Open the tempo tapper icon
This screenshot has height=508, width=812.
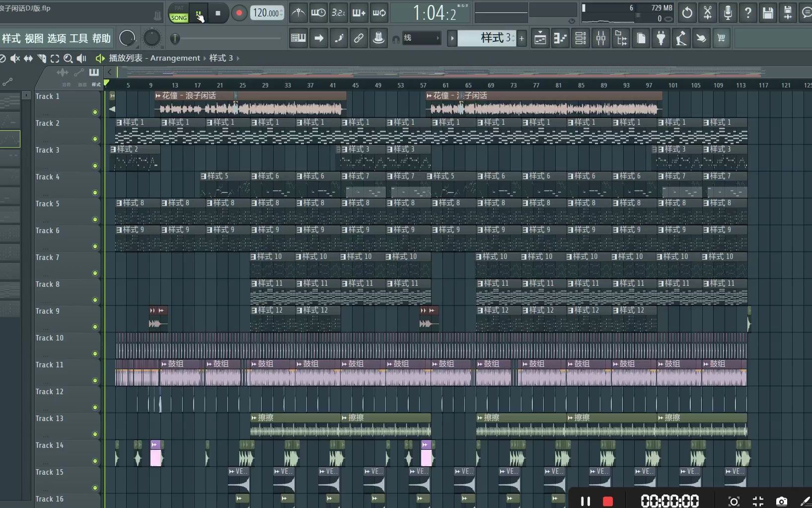681,38
